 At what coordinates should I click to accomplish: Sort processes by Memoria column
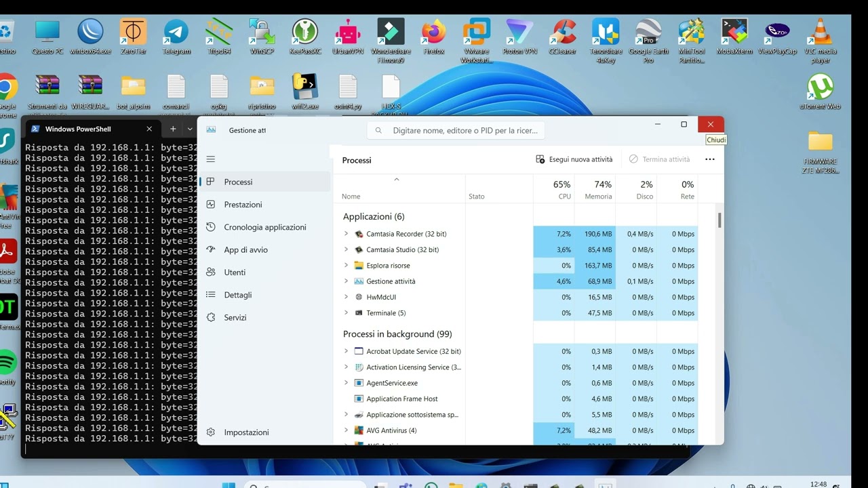(x=595, y=188)
